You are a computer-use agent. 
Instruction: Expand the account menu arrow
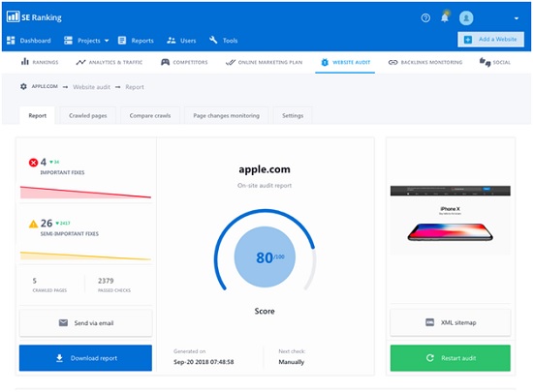click(x=516, y=18)
